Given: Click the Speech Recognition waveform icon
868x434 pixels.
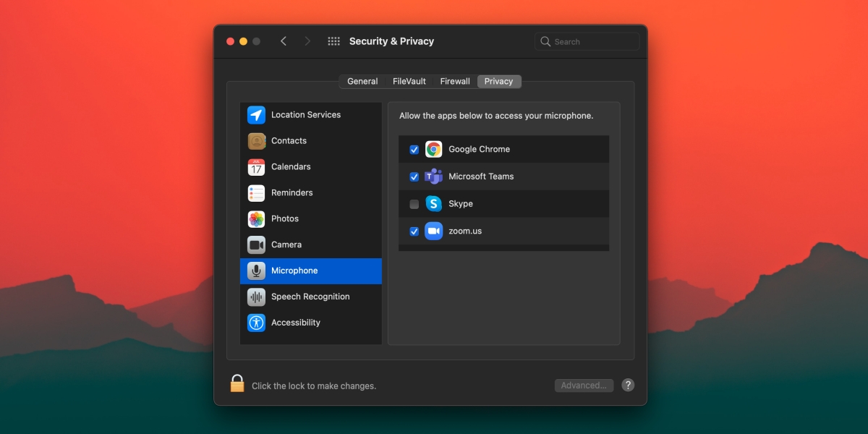Looking at the screenshot, I should [256, 297].
